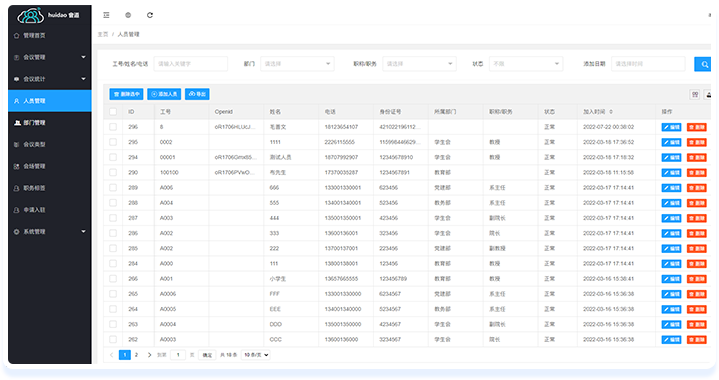Click the edit button for row ID 288

click(x=671, y=203)
